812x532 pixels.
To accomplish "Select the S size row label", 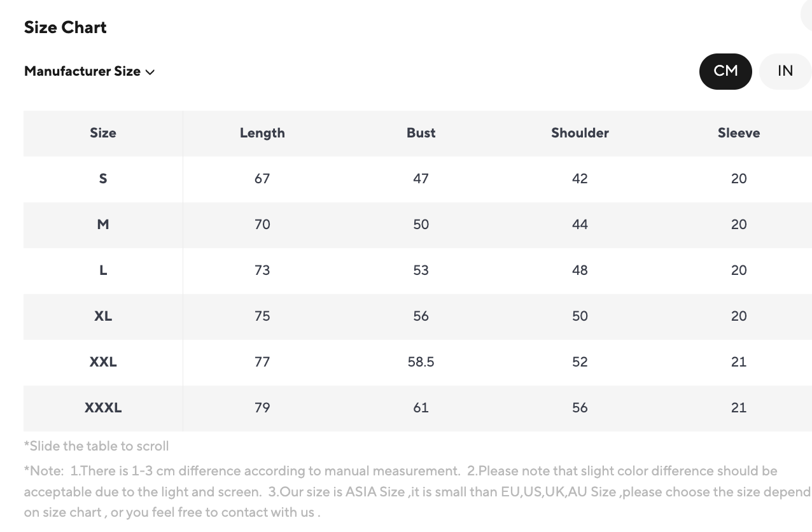I will coord(103,179).
